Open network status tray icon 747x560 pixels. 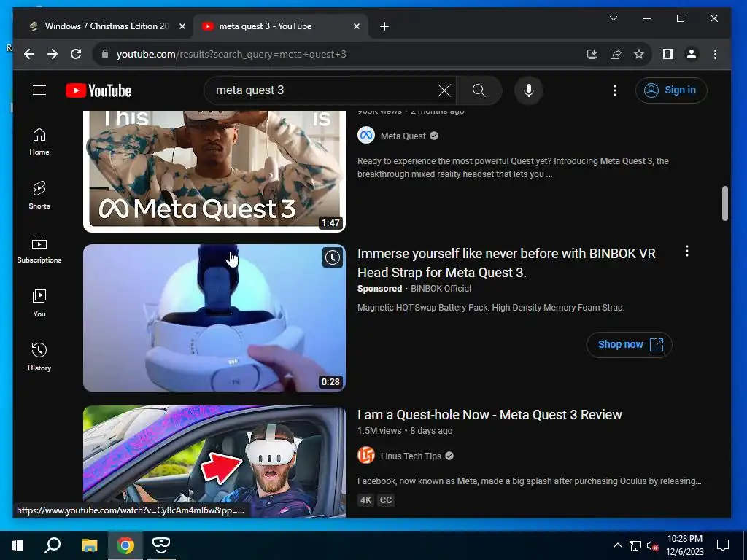(x=635, y=545)
